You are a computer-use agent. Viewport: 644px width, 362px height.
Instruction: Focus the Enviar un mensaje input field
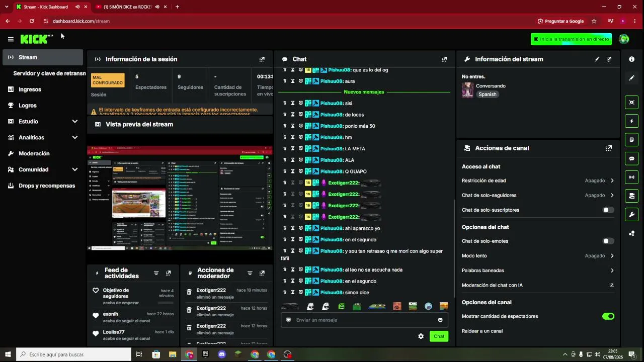(364, 320)
